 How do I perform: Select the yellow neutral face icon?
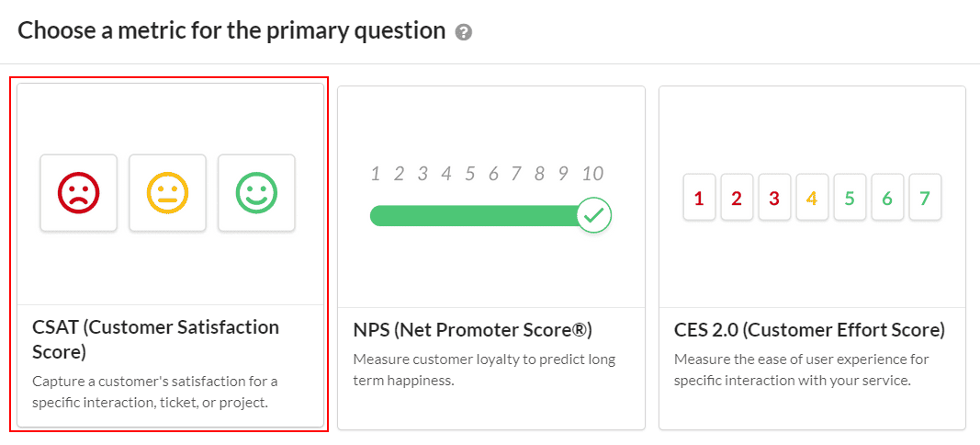point(167,193)
